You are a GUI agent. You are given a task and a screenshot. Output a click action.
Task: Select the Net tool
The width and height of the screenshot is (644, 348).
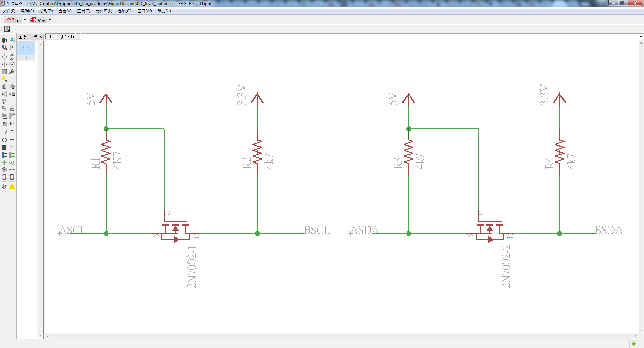click(x=12, y=155)
